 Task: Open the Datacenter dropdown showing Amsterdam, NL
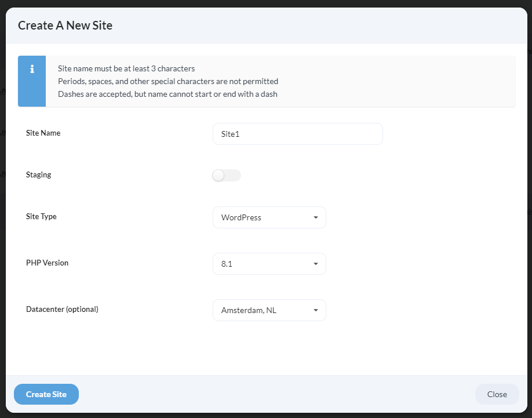pos(269,310)
